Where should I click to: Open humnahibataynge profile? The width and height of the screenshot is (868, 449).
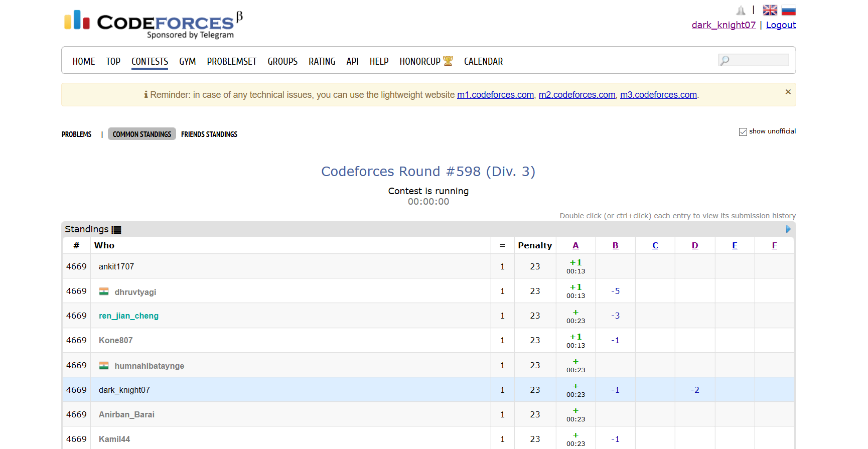(150, 366)
